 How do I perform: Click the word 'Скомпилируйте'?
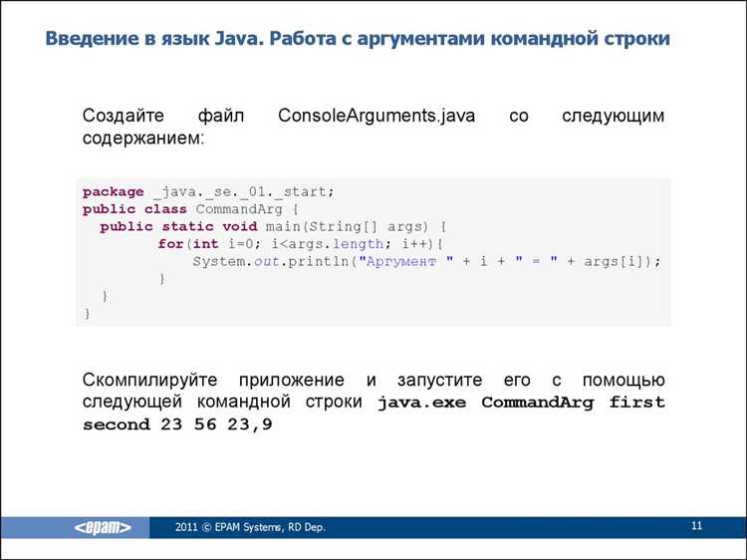pos(149,381)
